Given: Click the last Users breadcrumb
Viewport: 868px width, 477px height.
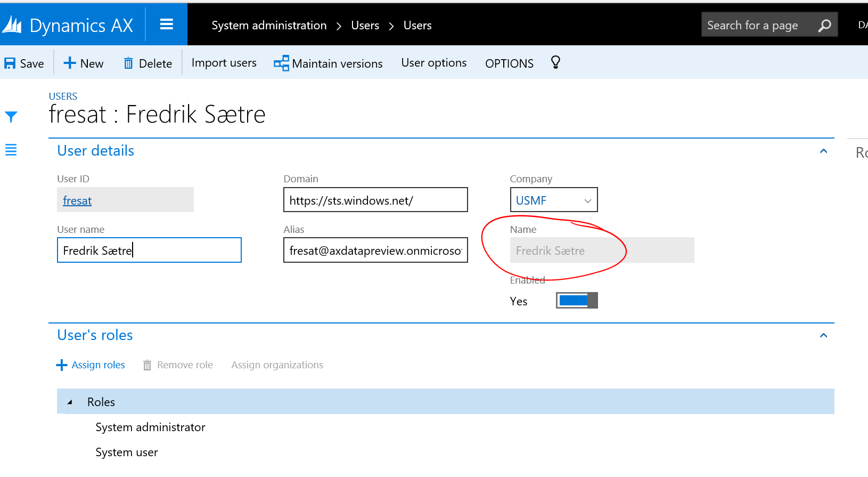Looking at the screenshot, I should [417, 25].
